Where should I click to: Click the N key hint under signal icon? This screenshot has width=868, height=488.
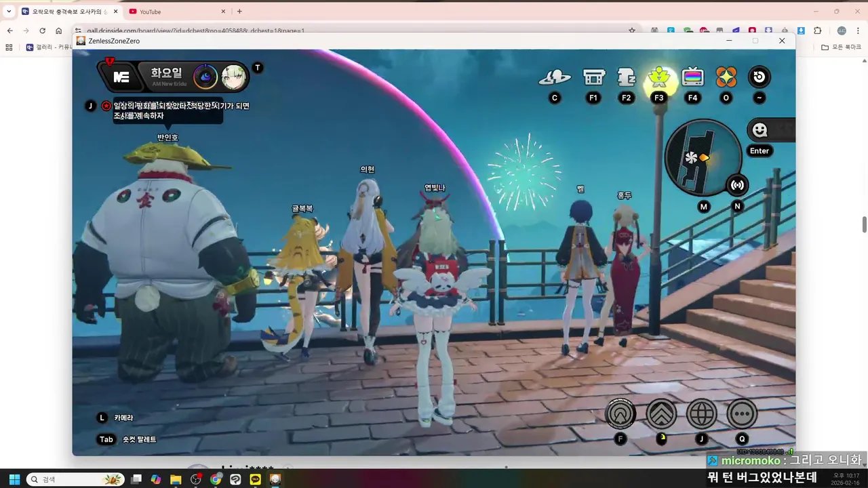click(x=737, y=206)
